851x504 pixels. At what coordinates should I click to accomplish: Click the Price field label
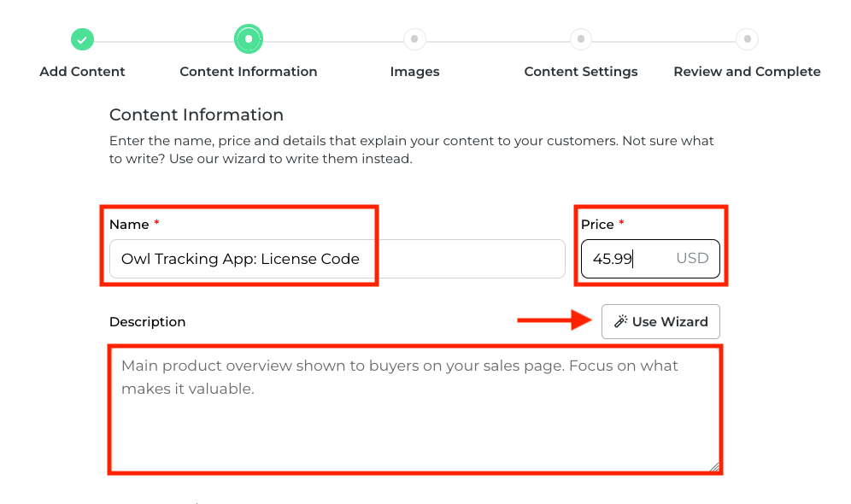(597, 225)
